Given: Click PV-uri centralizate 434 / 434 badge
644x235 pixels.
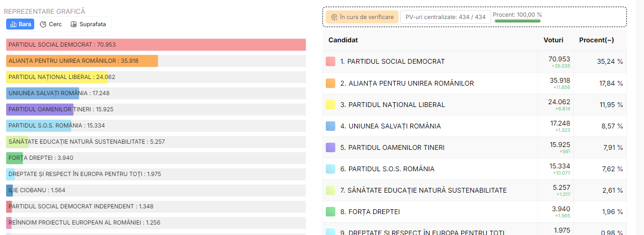Looking at the screenshot, I should point(445,17).
